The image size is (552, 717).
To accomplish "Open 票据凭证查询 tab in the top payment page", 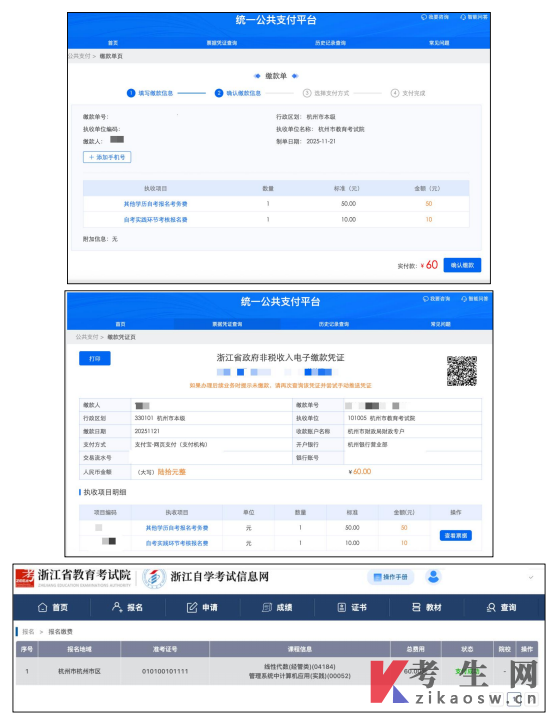I will pos(222,43).
